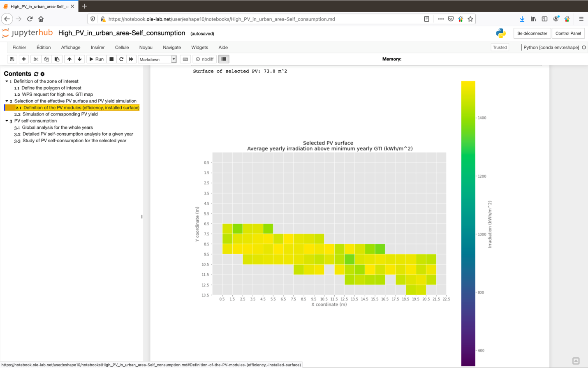588x368 pixels.
Task: Toggle the table of contents sidebar list icon
Action: click(223, 59)
